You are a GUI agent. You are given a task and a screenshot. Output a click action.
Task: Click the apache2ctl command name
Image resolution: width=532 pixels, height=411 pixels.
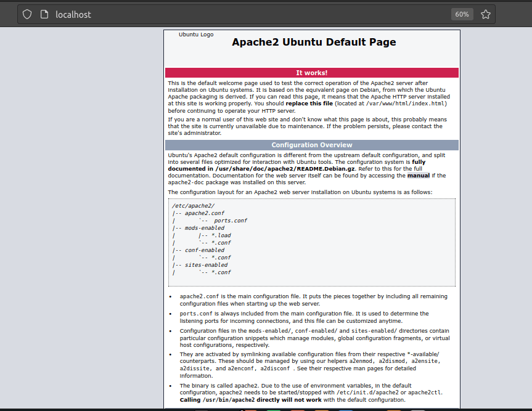424,393
